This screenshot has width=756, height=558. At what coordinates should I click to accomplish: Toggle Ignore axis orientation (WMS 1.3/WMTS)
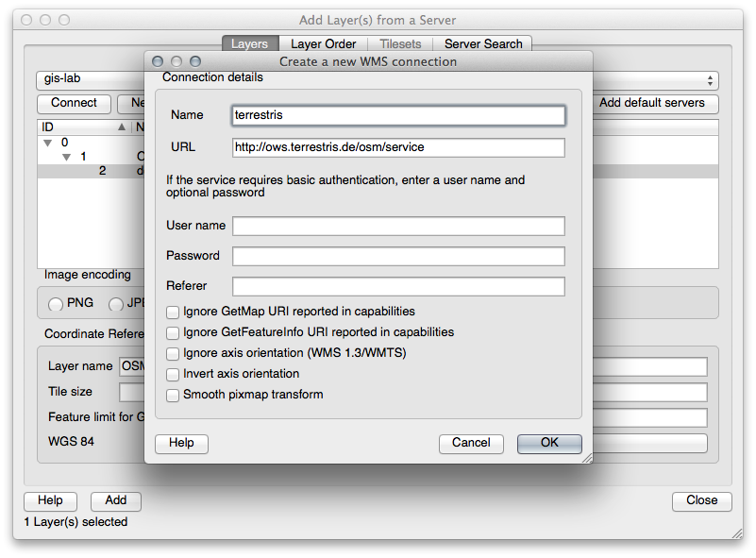pyautogui.click(x=173, y=353)
